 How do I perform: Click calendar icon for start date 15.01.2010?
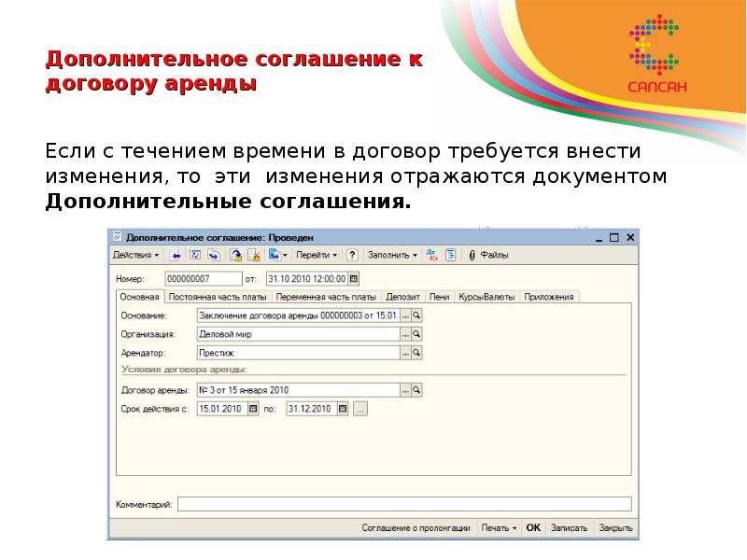click(x=251, y=409)
